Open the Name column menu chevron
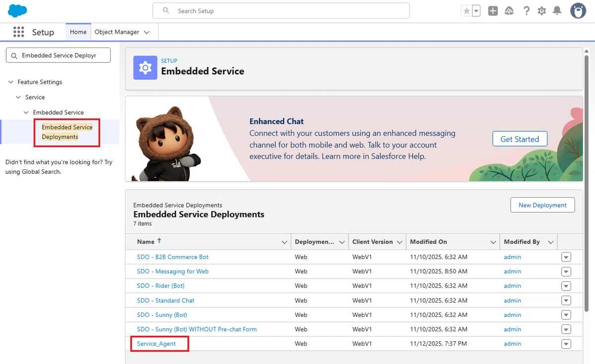Viewport: 595px width, 364px height. click(x=284, y=242)
